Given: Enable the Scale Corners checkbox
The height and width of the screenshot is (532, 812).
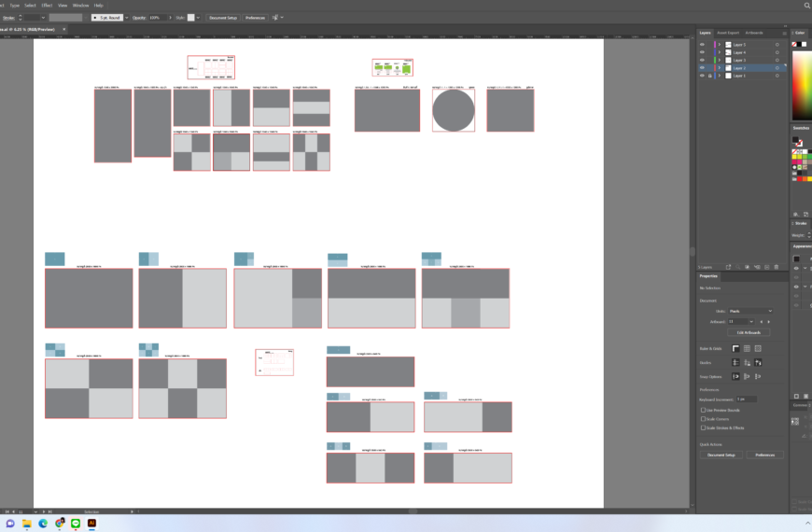Looking at the screenshot, I should click(x=703, y=418).
